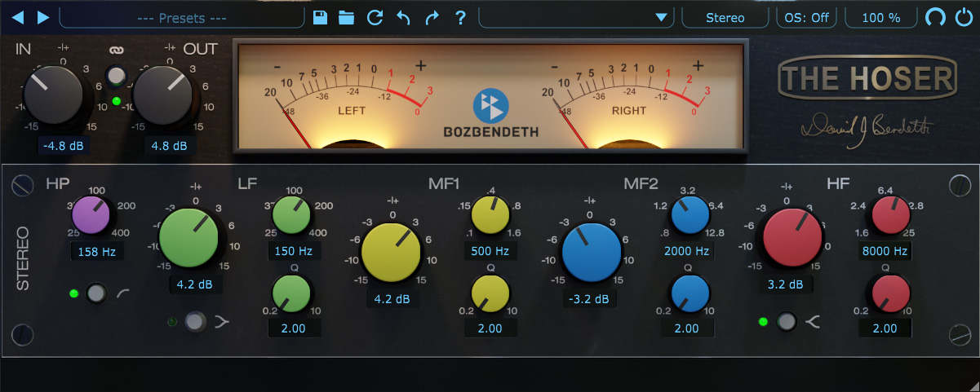The image size is (980, 392).
Task: Open help with the question mark icon
Action: (460, 17)
